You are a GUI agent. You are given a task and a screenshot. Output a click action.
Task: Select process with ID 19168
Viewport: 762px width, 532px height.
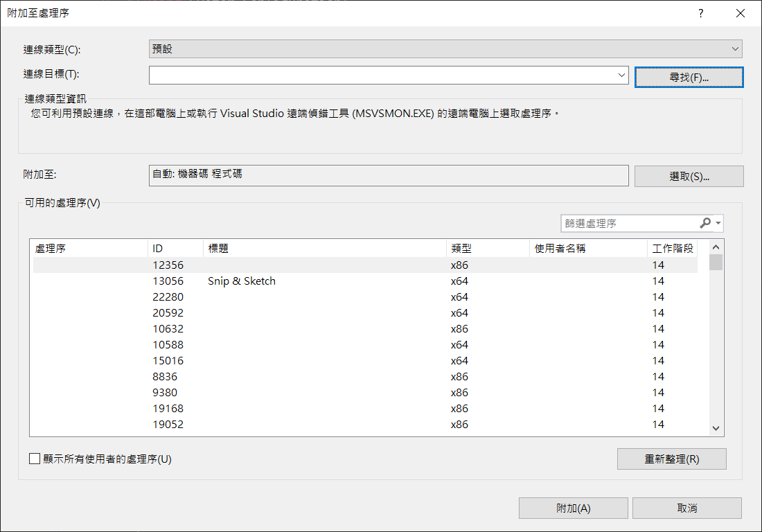point(168,409)
